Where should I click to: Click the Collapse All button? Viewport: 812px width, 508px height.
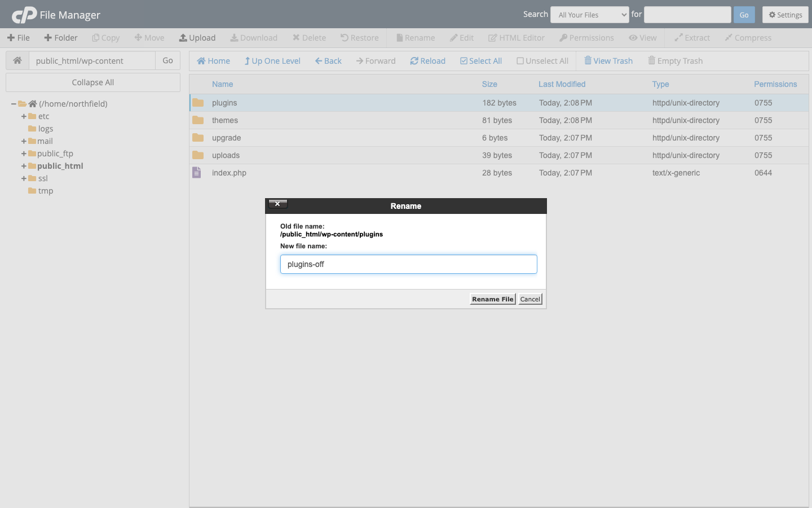tap(93, 82)
